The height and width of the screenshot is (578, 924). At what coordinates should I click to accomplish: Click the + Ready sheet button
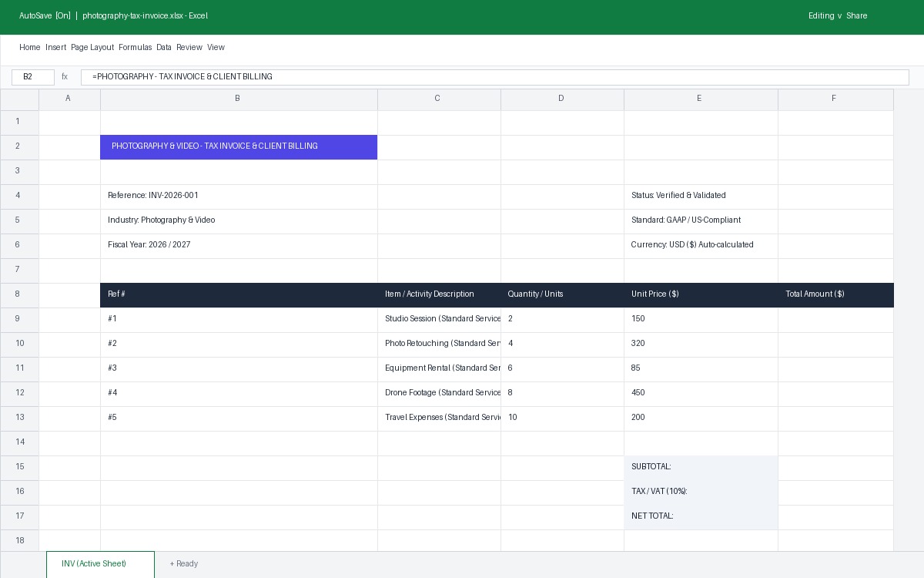click(184, 564)
